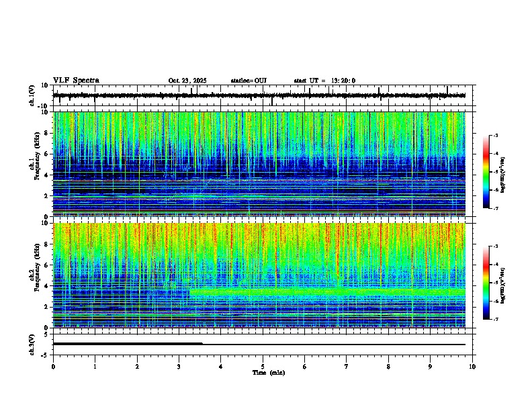The height and width of the screenshot is (411, 532).
Task: Click the ch.2 color bar 'log(PSD)' label
Action: click(x=503, y=285)
